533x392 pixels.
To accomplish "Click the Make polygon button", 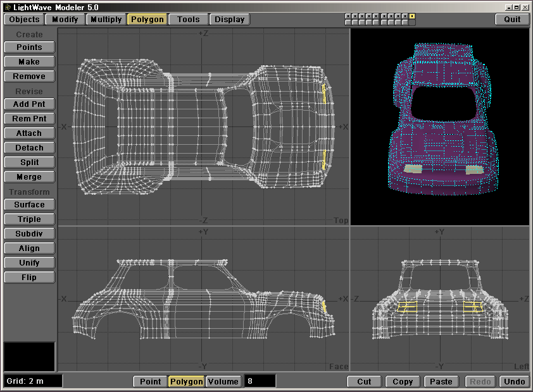I will pos(29,62).
